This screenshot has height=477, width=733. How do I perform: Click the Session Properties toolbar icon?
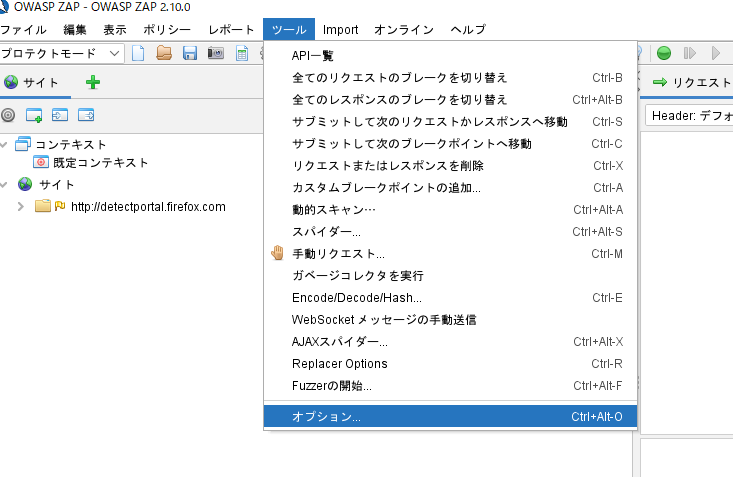coord(242,53)
